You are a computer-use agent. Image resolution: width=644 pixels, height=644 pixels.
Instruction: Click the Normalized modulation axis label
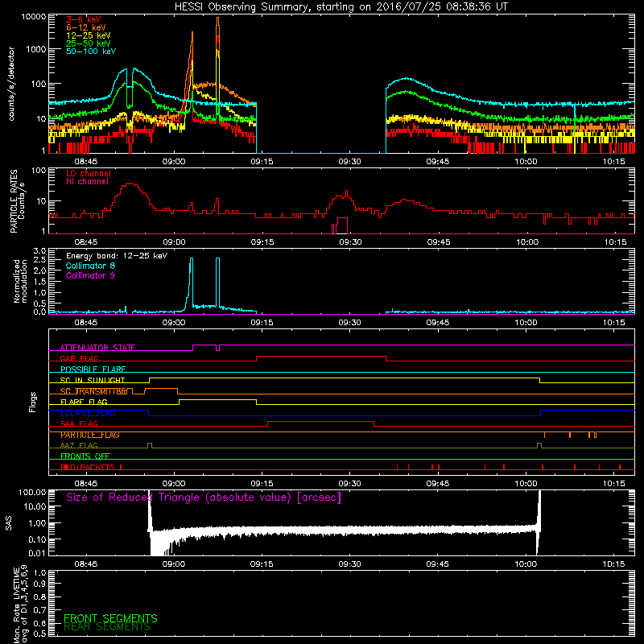[20, 281]
